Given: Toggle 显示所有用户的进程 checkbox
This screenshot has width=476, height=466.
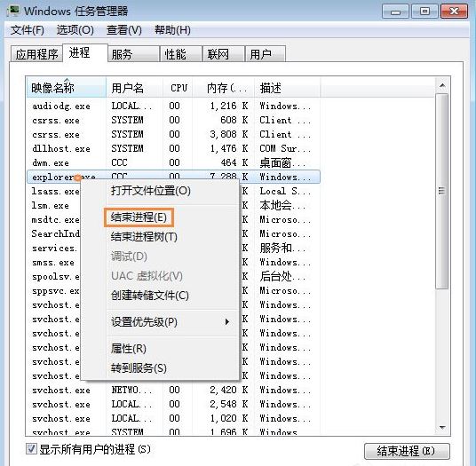Looking at the screenshot, I should pos(31,449).
